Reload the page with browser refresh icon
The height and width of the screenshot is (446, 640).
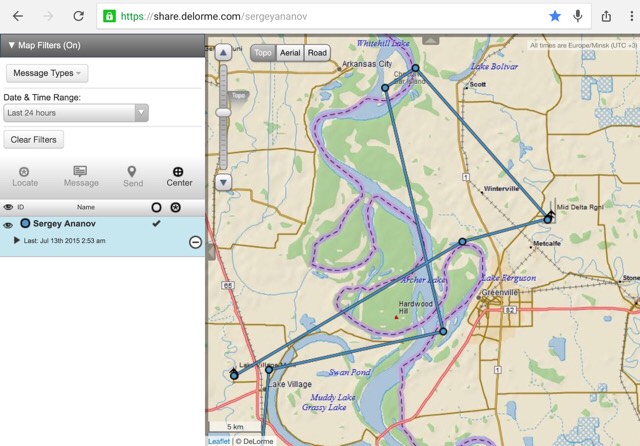[78, 16]
